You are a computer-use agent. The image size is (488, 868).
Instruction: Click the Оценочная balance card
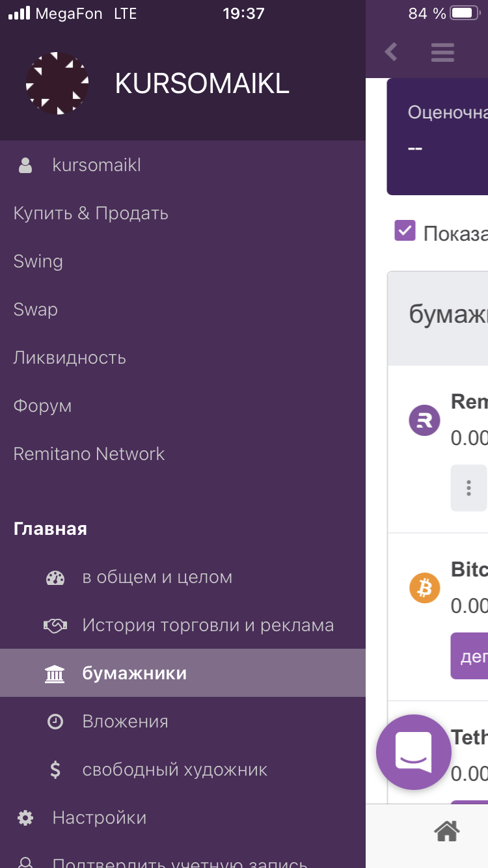click(437, 137)
